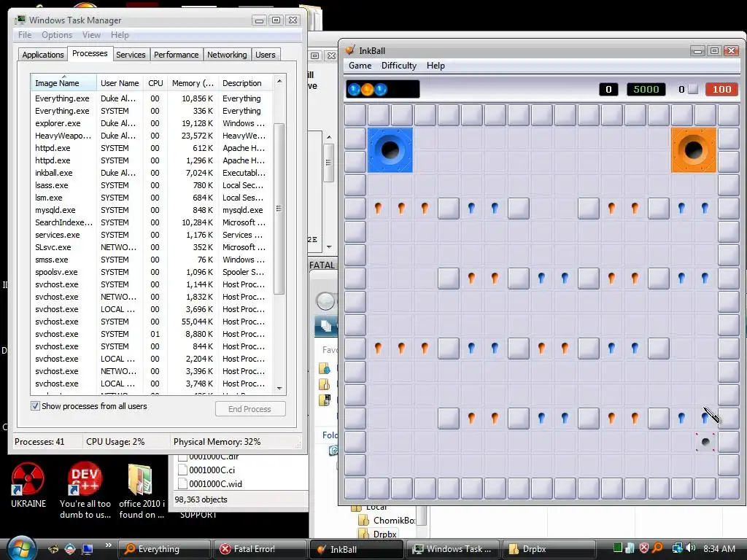The height and width of the screenshot is (560, 747).
Task: Select the inkball.exe process row
Action: (152, 173)
